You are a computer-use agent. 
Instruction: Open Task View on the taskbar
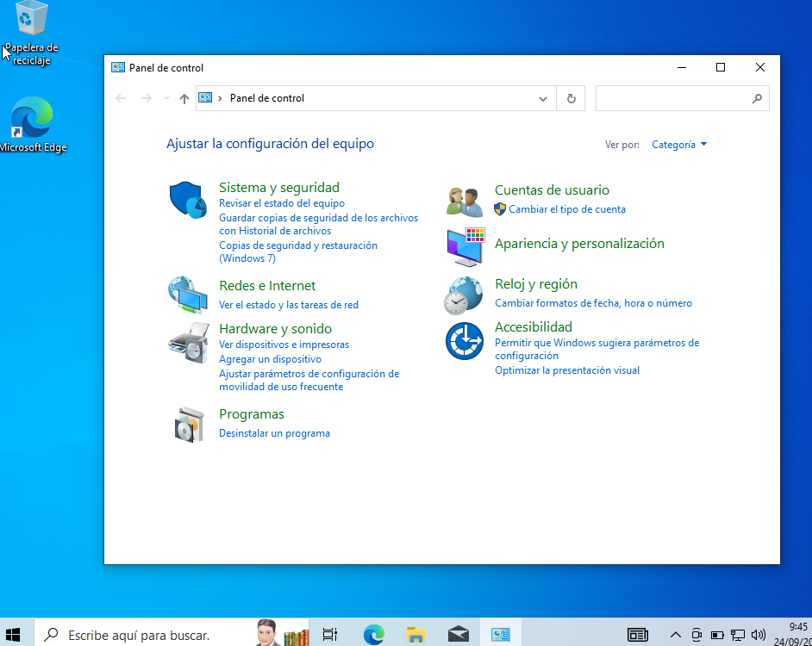(x=330, y=634)
